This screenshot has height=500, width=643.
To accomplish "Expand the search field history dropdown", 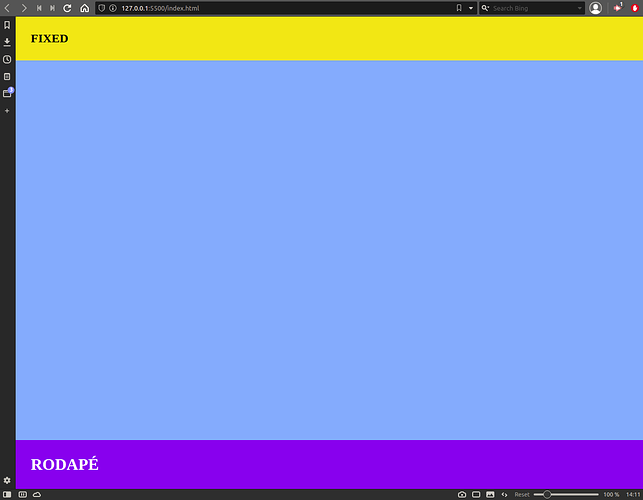I will (579, 8).
